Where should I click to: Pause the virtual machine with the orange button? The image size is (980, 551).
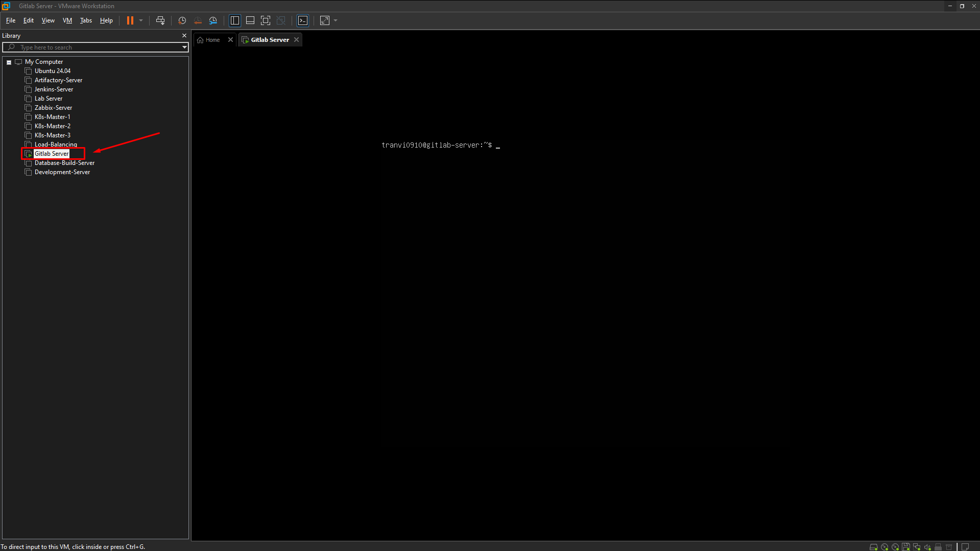(130, 20)
